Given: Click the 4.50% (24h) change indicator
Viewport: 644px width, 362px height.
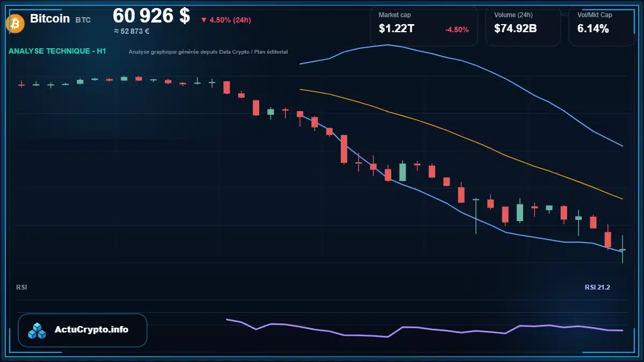Looking at the screenshot, I should tap(226, 20).
